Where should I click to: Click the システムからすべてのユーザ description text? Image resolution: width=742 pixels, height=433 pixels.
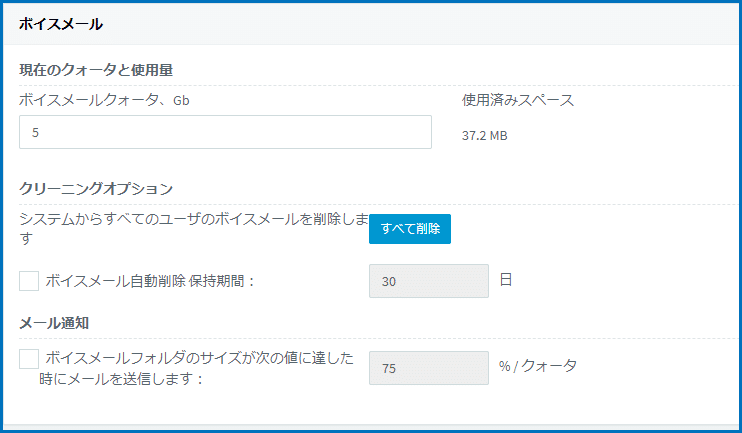pos(194,229)
